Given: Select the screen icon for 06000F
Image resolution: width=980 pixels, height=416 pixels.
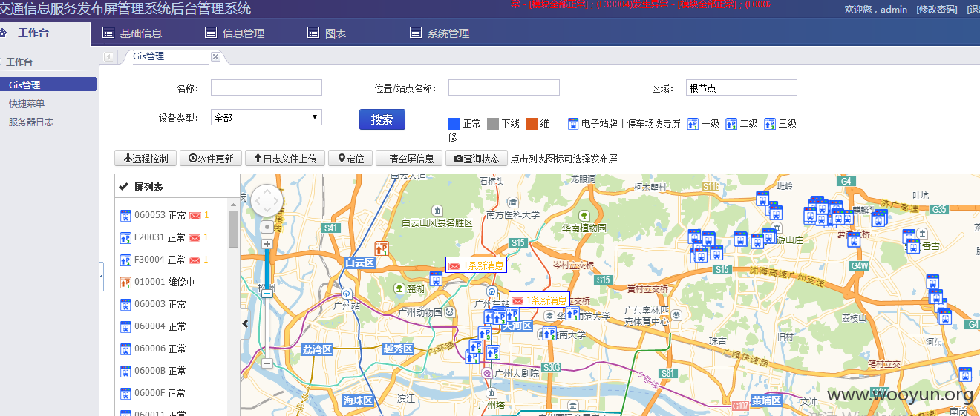Looking at the screenshot, I should pos(125,394).
